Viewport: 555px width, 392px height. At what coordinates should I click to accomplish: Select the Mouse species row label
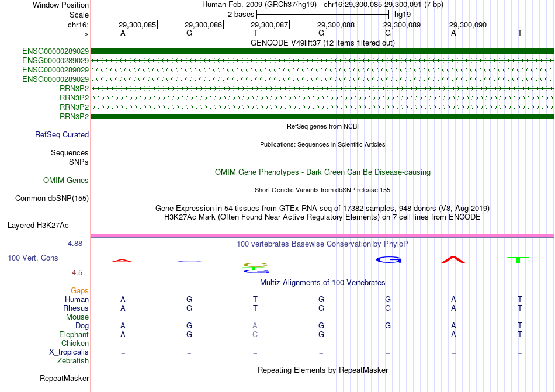point(77,317)
